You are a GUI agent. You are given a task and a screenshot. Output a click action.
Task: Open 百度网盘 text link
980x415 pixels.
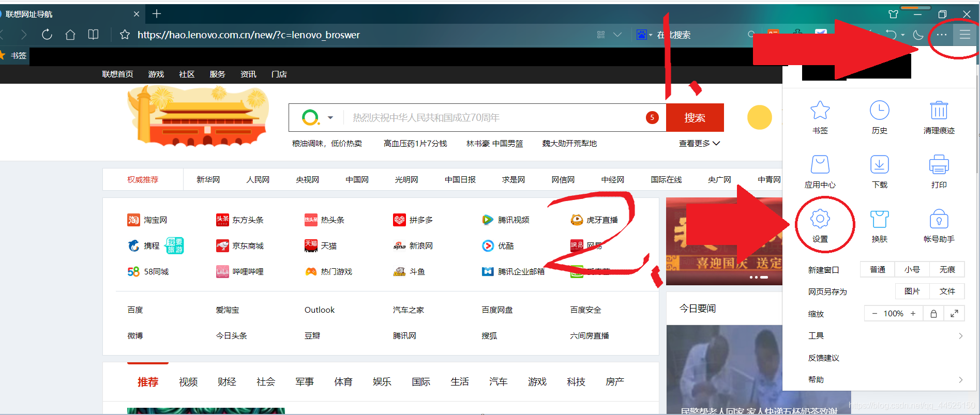(497, 310)
